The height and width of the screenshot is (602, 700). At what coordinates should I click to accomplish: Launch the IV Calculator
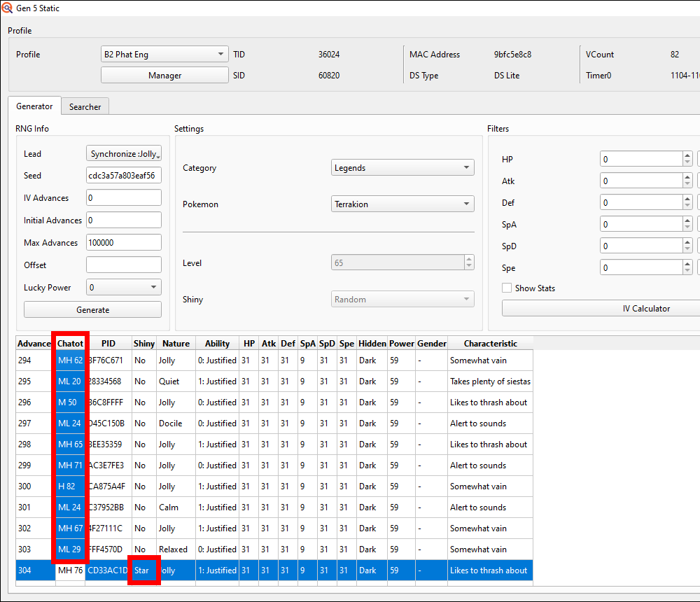602,309
